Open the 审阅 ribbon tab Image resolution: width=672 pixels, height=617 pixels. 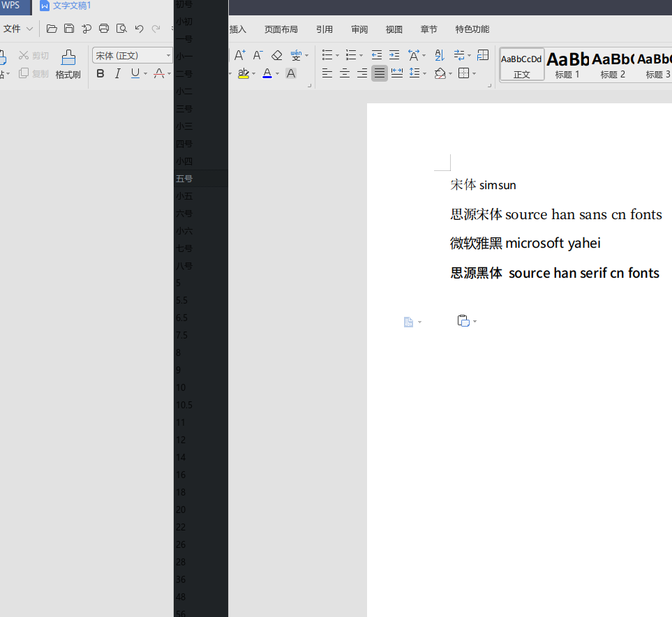click(x=359, y=29)
